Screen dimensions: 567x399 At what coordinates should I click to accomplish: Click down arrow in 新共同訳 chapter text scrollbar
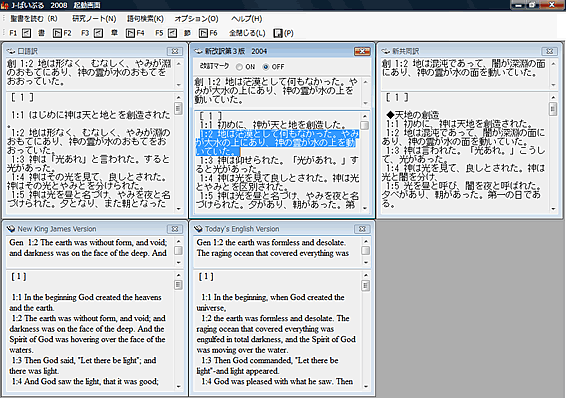(553, 209)
